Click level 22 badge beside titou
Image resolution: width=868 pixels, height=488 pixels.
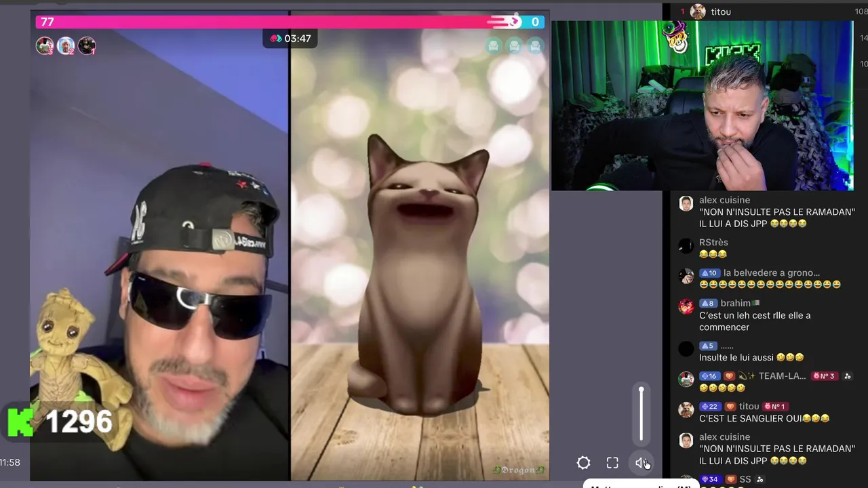709,406
